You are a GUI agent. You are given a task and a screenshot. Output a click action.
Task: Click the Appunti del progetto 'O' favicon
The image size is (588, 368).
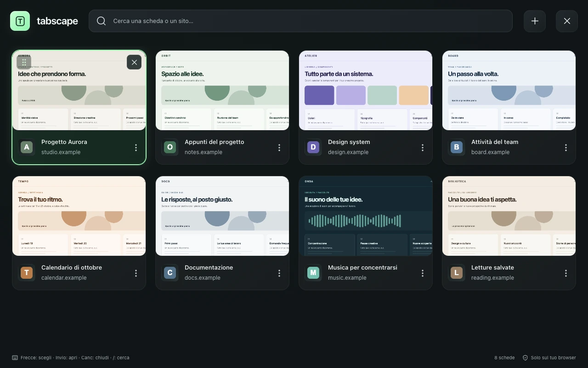coord(170,147)
